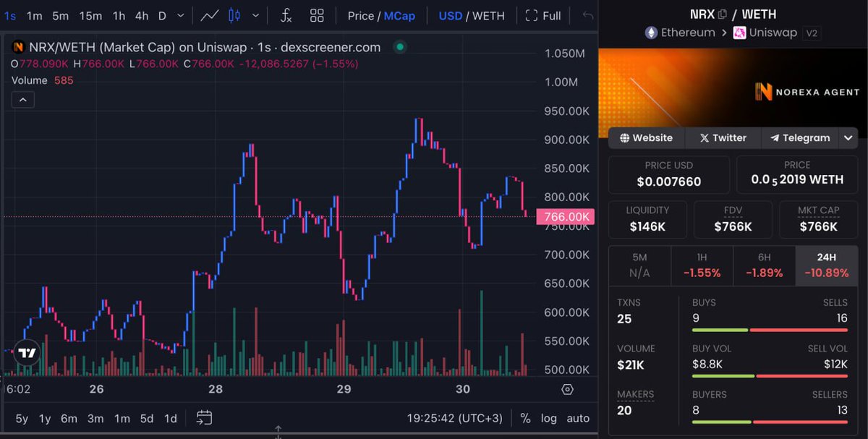Copy NRX token address icon
This screenshot has height=439, width=868.
(x=722, y=14)
